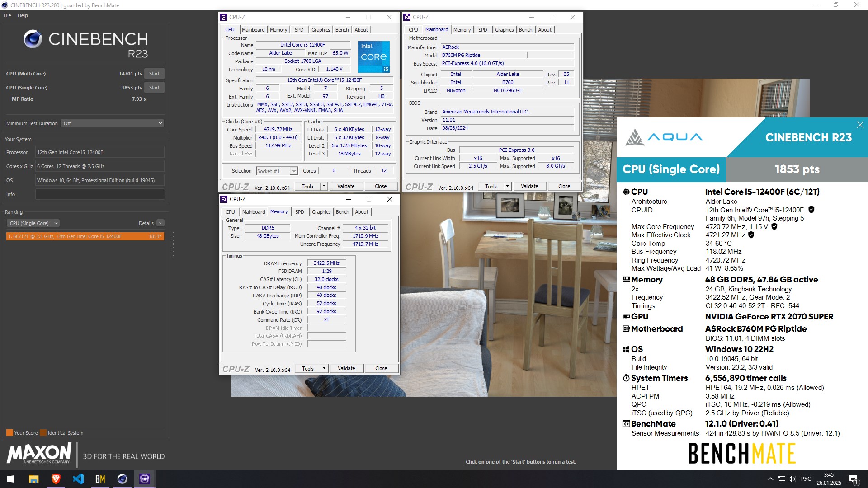This screenshot has height=488, width=868.
Task: Close the BenchMate result overlay with X
Action: pyautogui.click(x=860, y=125)
